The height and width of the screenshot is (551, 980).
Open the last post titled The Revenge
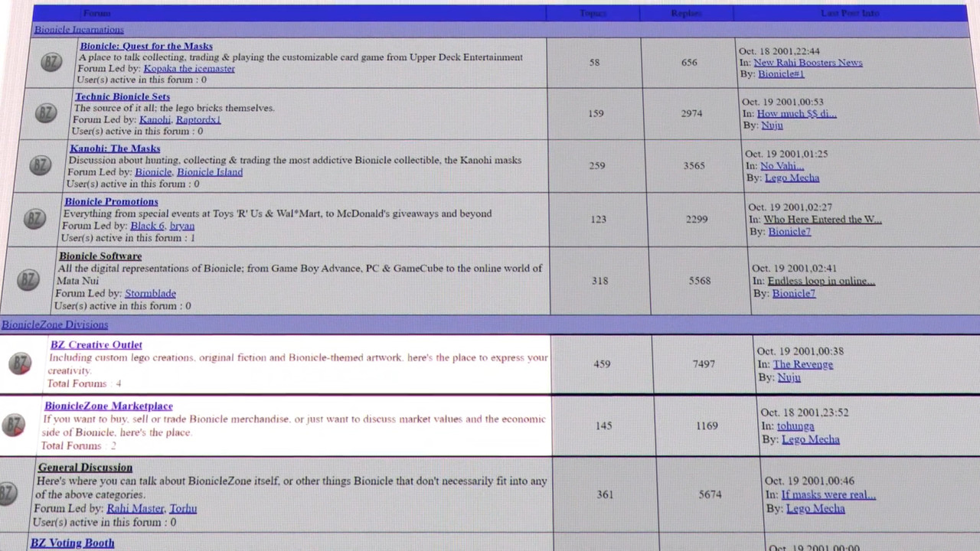[802, 364]
